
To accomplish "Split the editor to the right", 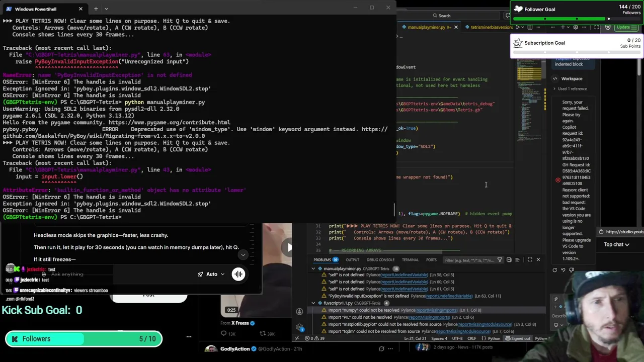I will (x=529, y=27).
